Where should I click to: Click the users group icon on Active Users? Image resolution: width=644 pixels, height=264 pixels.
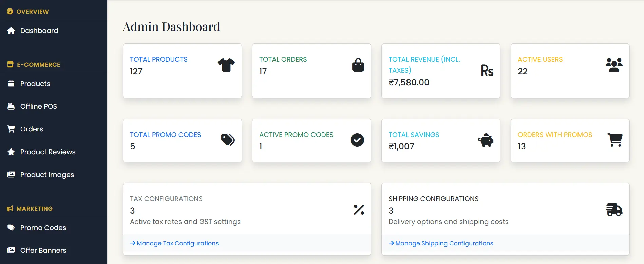614,65
